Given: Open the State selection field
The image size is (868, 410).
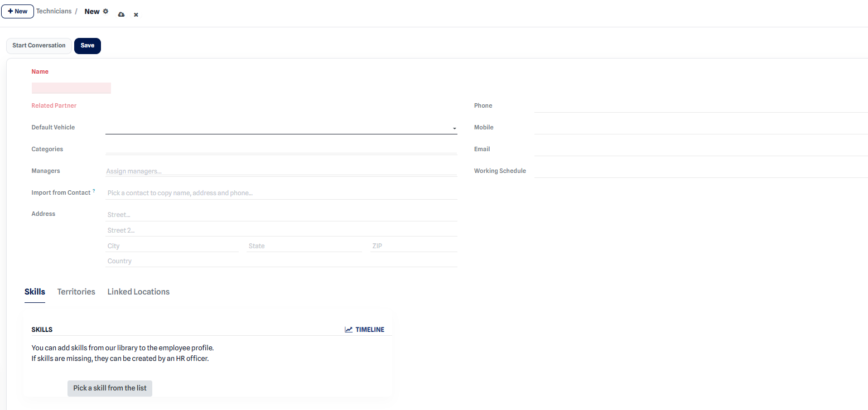Looking at the screenshot, I should pyautogui.click(x=303, y=246).
